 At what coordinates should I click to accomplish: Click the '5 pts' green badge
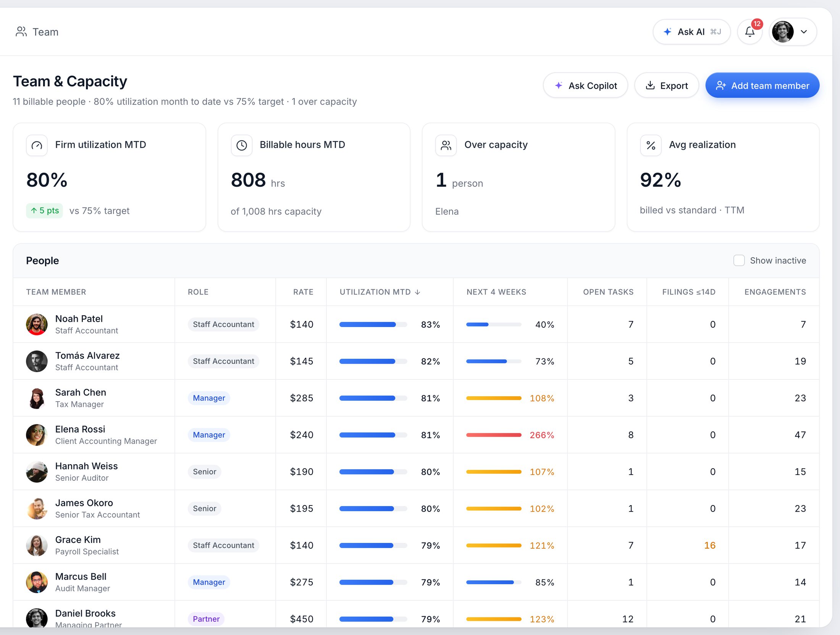pyautogui.click(x=45, y=211)
